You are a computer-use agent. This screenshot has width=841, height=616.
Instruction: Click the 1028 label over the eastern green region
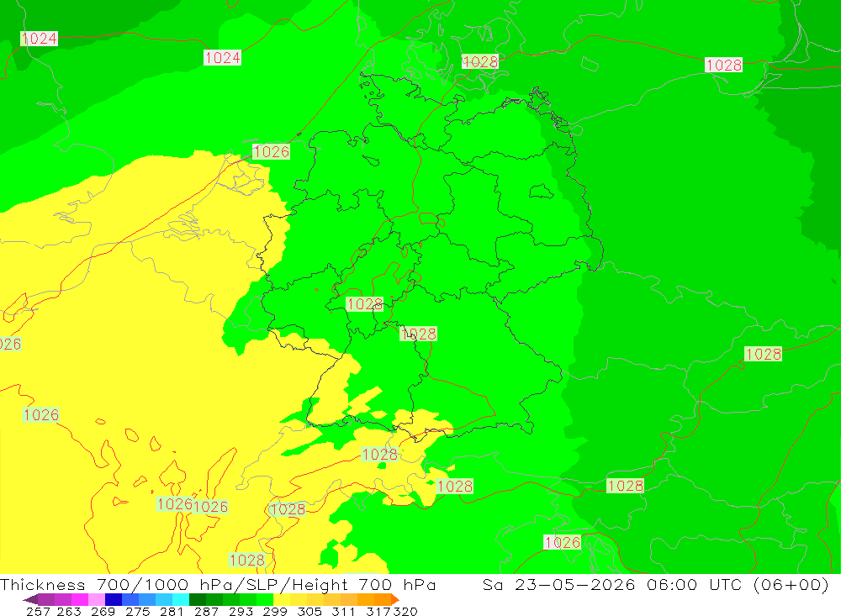click(764, 355)
